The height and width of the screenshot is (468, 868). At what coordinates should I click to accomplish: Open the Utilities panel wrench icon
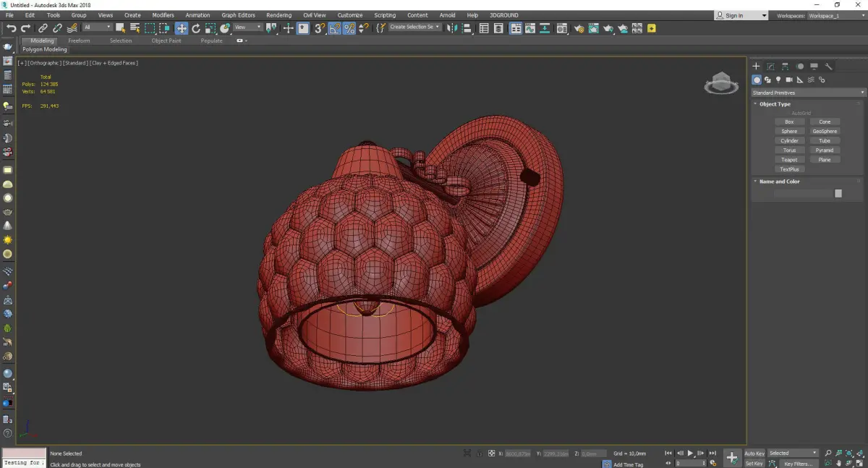click(x=829, y=67)
